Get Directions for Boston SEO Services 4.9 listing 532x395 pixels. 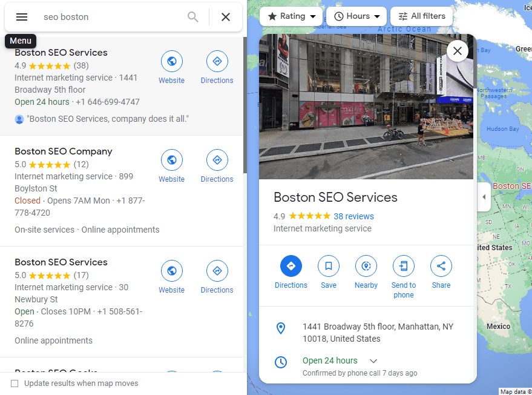coord(217,68)
